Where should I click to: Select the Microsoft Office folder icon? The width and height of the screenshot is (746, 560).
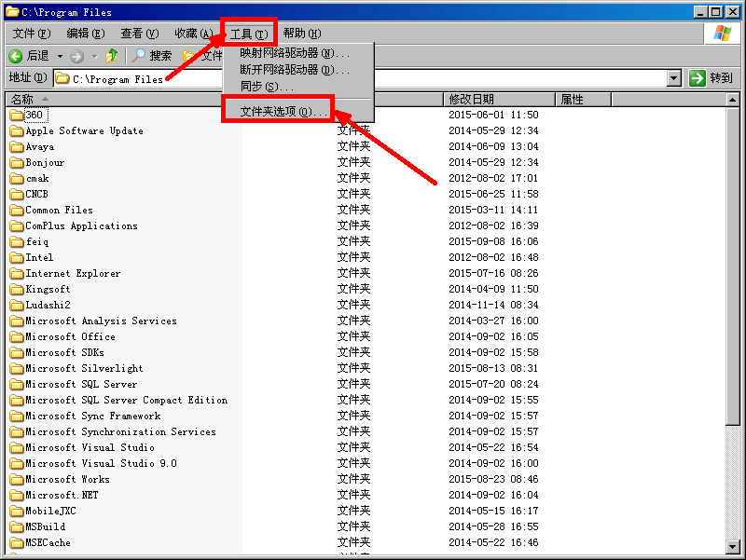click(17, 337)
